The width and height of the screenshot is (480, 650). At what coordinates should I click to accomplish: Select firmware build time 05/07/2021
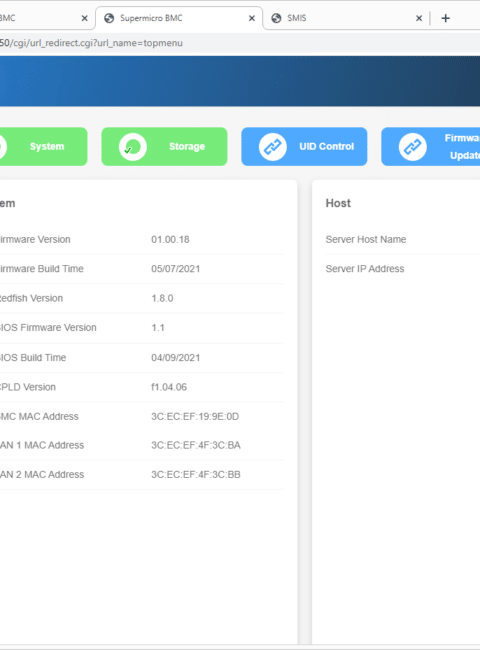coord(176,269)
